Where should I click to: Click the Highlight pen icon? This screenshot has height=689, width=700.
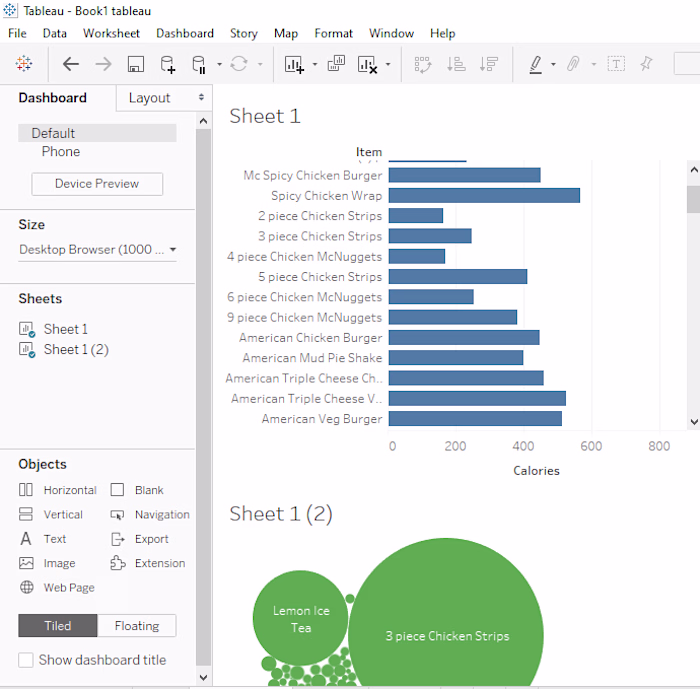click(x=536, y=64)
